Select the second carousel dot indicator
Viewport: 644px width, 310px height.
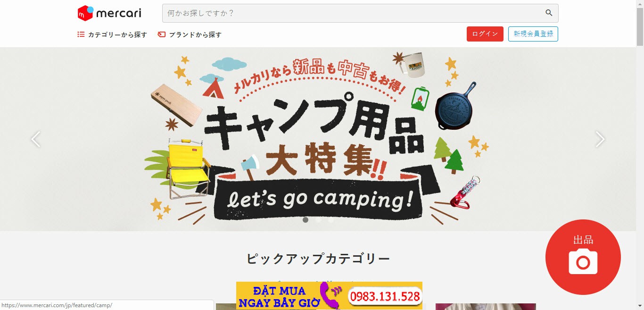318,220
